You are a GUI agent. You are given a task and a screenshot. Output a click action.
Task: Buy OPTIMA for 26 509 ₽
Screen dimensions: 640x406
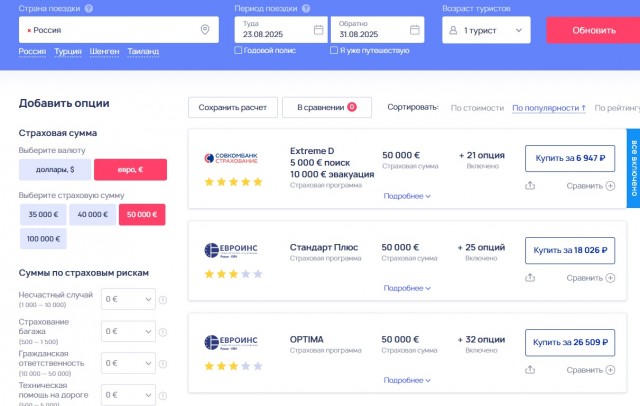[570, 343]
